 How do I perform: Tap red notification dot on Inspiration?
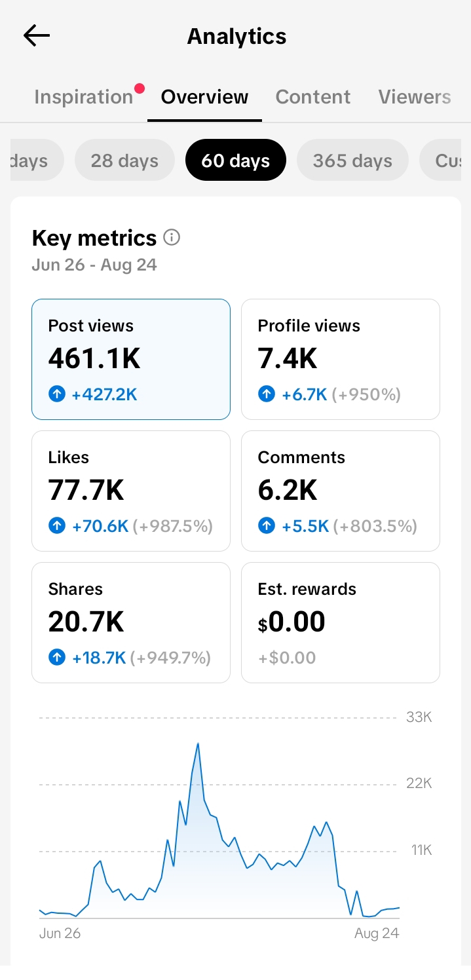pyautogui.click(x=140, y=88)
